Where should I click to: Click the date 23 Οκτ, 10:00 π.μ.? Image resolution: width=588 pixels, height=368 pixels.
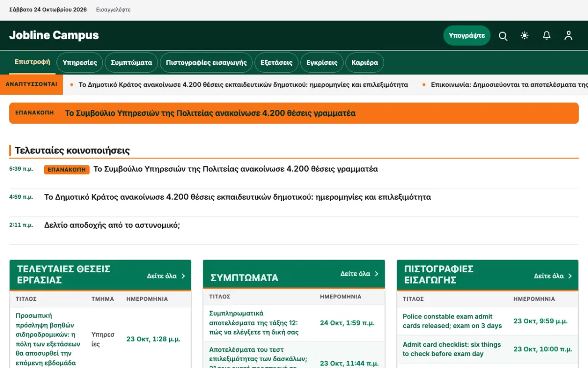click(543, 349)
